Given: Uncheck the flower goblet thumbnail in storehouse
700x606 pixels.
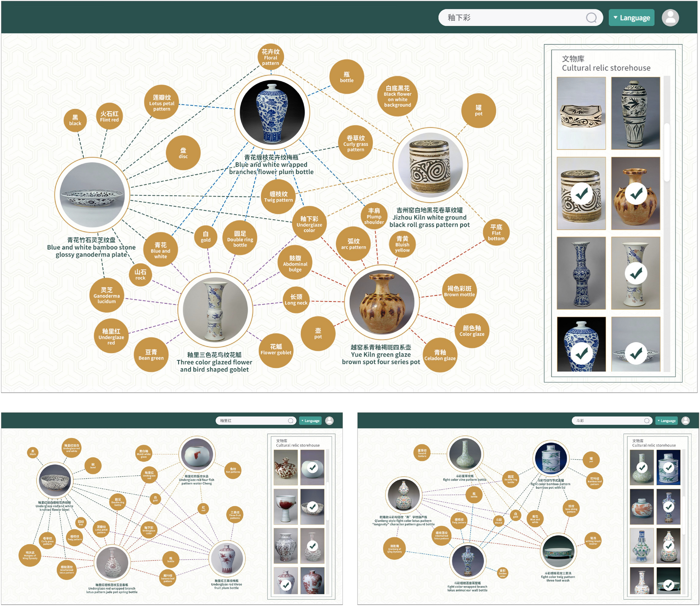Looking at the screenshot, I should (636, 273).
